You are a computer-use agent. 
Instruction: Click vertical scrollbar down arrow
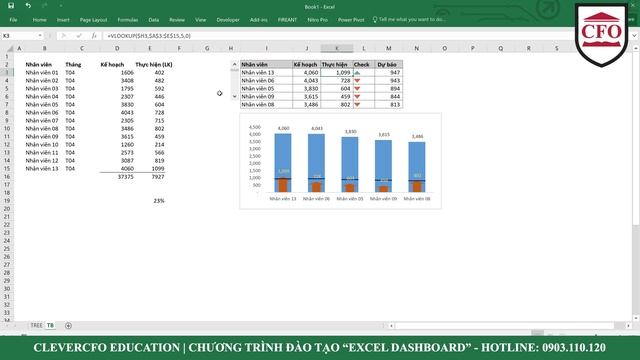tap(636, 318)
